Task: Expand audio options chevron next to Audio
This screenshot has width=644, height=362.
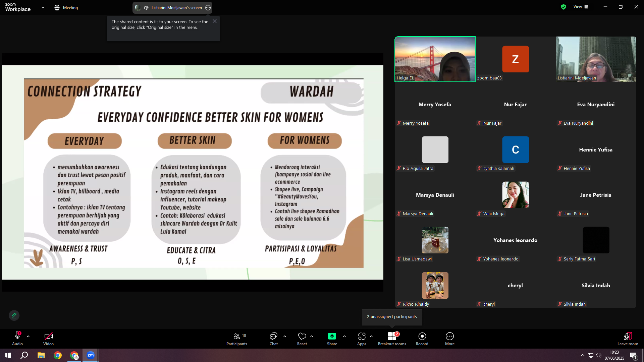Action: [x=28, y=336]
